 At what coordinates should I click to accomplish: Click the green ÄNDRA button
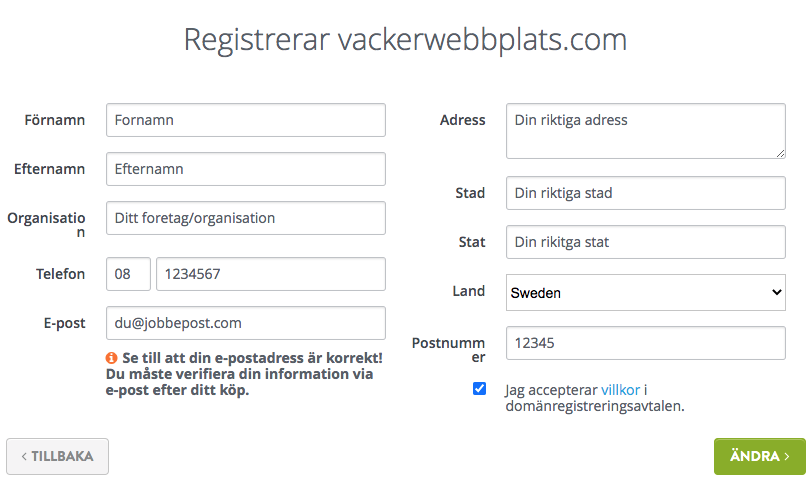coord(760,456)
